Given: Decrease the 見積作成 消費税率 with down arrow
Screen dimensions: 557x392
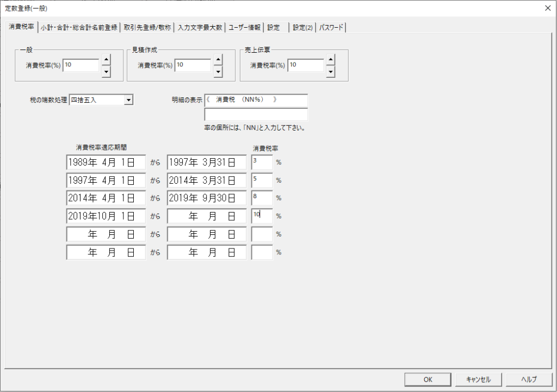Looking at the screenshot, I should click(218, 71).
